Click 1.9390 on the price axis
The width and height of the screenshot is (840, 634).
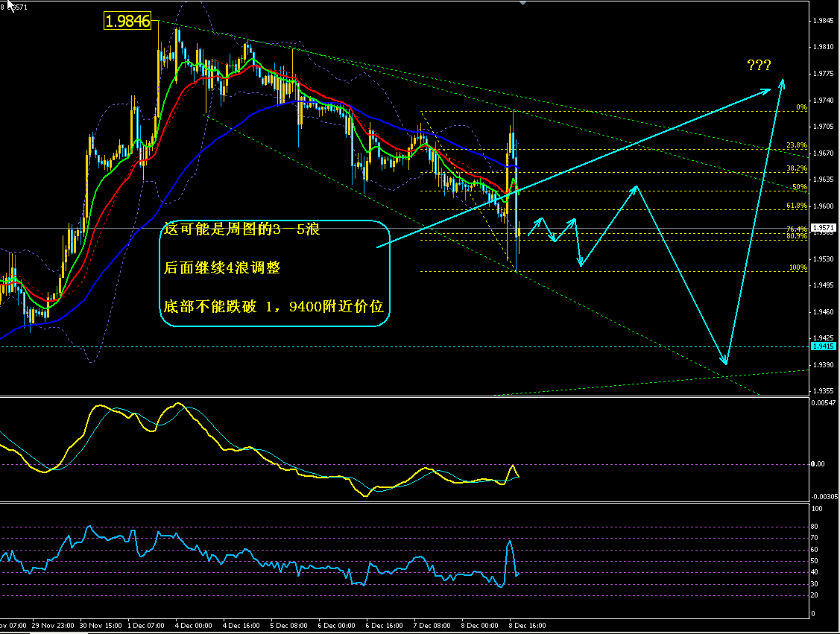pyautogui.click(x=824, y=364)
